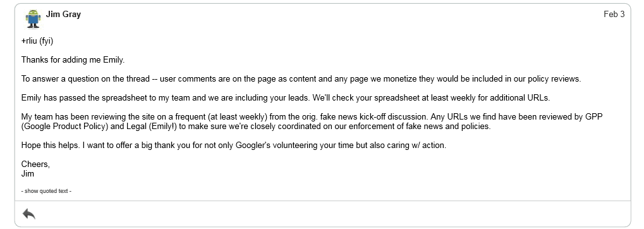Expand the show quoted text link

(46, 191)
